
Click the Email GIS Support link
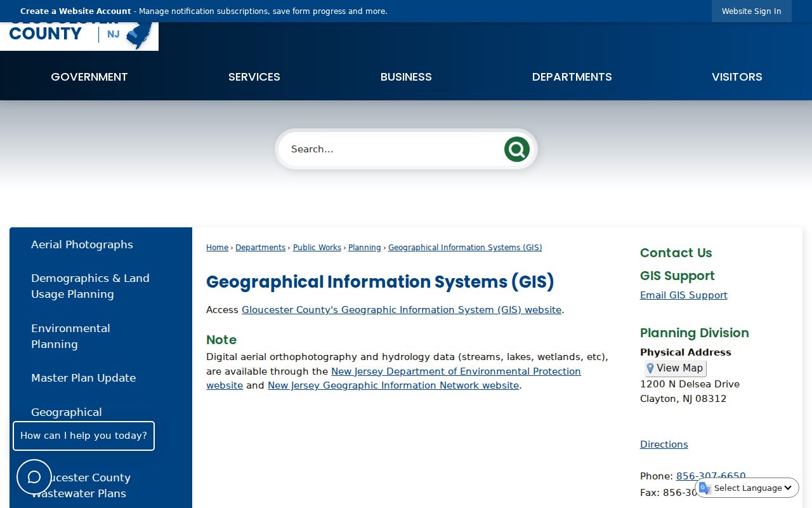click(684, 295)
